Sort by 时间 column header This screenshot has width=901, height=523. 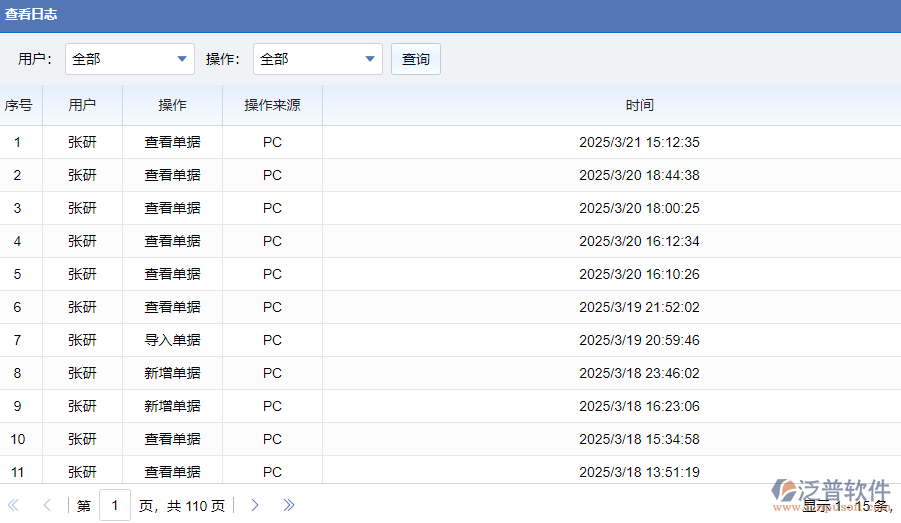[640, 105]
